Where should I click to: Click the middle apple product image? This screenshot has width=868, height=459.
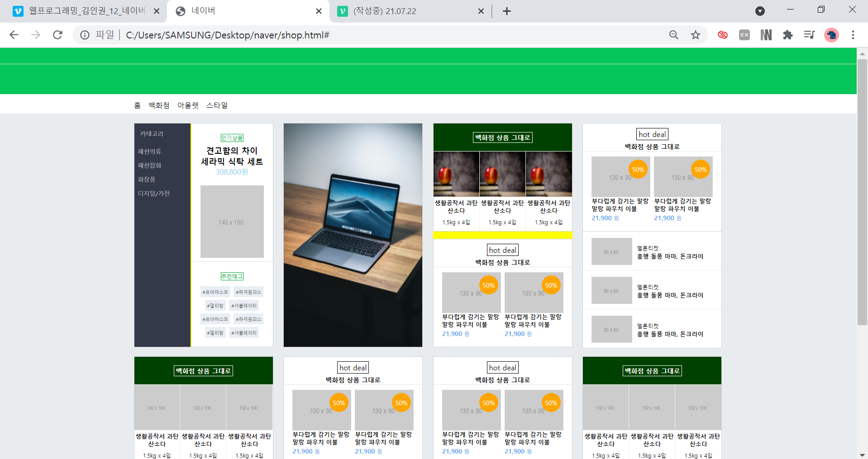point(502,174)
